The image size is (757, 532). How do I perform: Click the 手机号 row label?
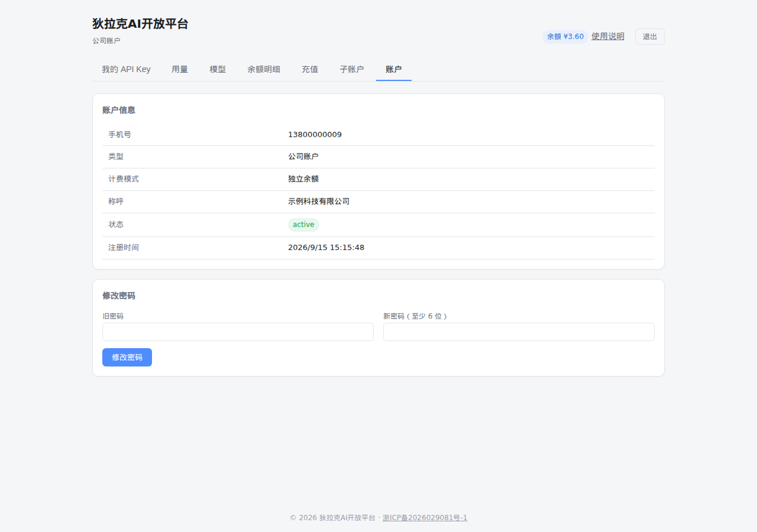(119, 135)
